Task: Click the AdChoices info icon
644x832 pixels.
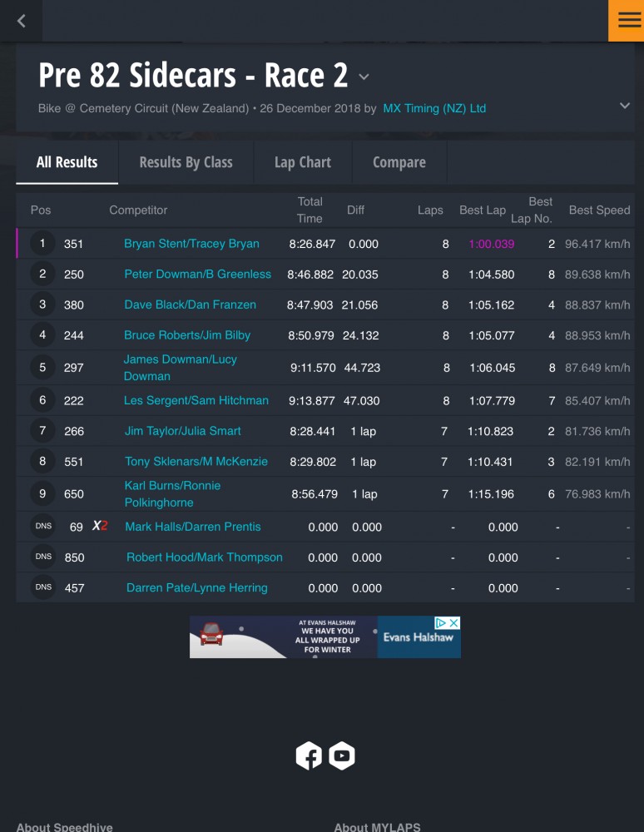Action: 441,622
